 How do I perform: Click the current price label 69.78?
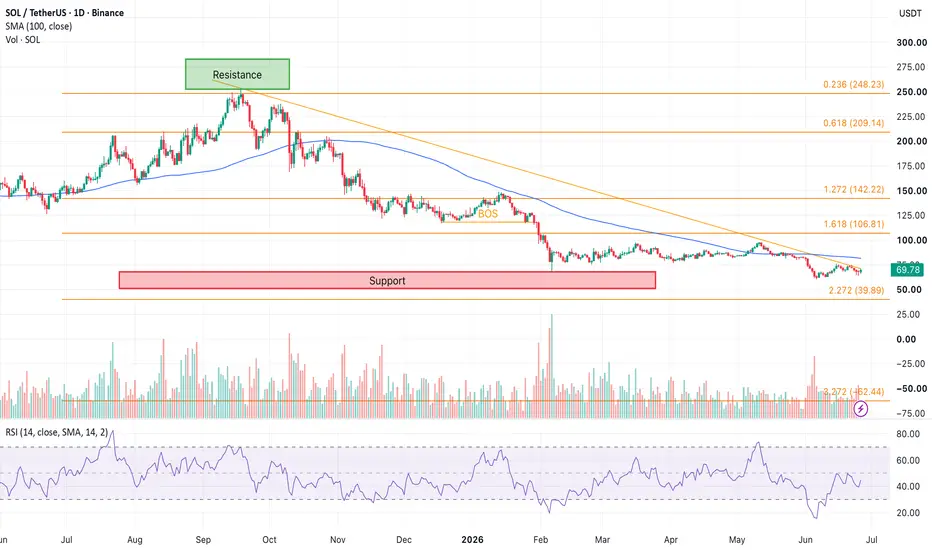point(907,270)
